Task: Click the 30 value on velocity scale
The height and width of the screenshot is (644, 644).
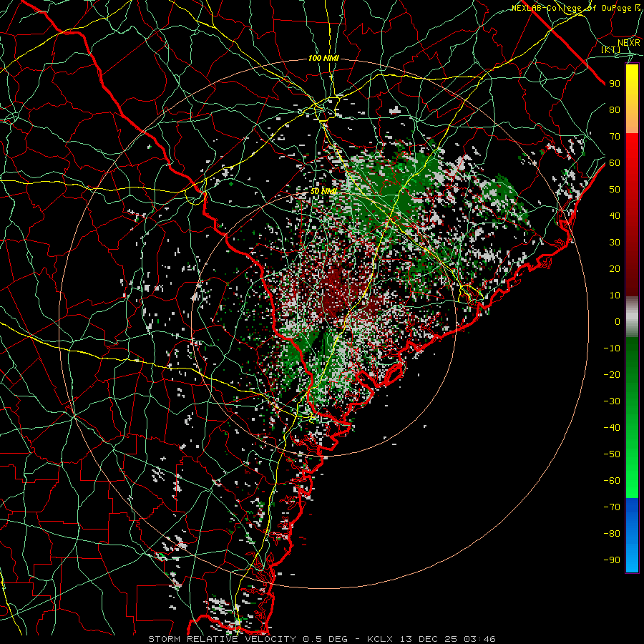Action: coord(615,243)
